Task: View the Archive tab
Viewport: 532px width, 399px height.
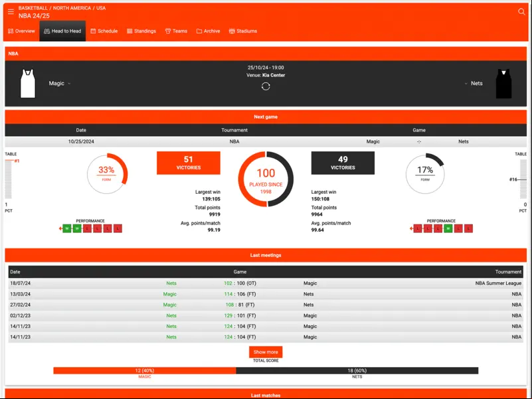Action: 209,31
